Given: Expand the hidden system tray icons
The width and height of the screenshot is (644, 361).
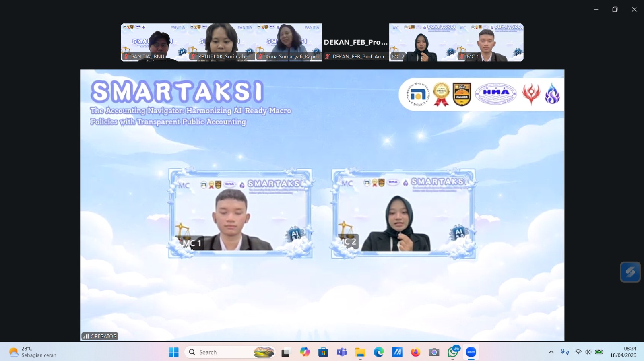Looking at the screenshot, I should [551, 352].
